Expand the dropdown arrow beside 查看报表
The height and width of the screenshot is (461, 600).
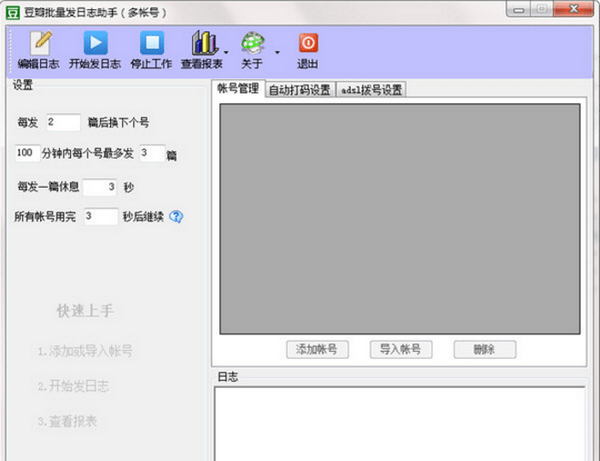(x=226, y=52)
